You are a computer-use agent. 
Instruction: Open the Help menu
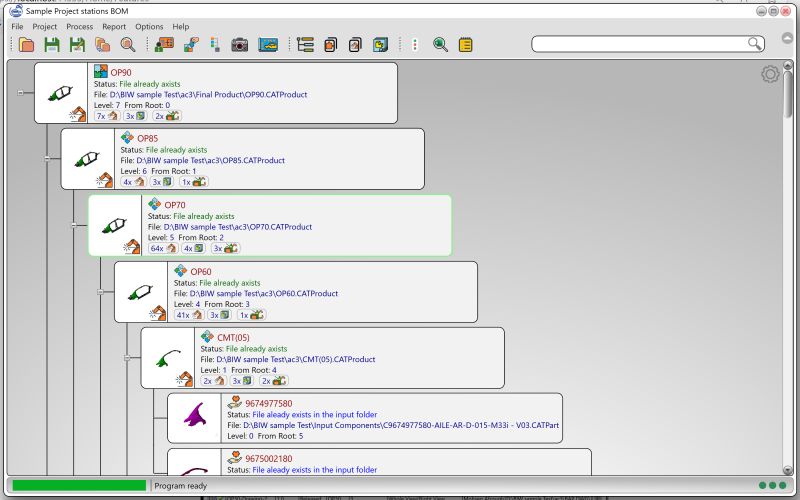181,27
